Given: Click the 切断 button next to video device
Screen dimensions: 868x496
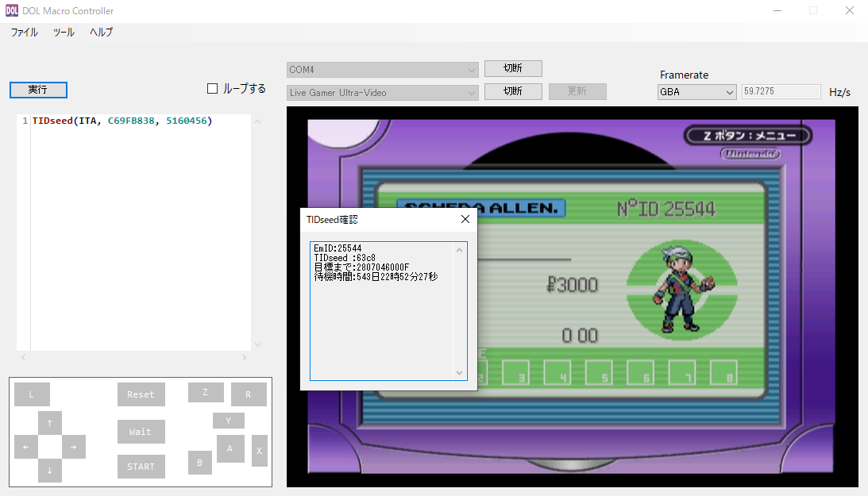Looking at the screenshot, I should click(513, 91).
